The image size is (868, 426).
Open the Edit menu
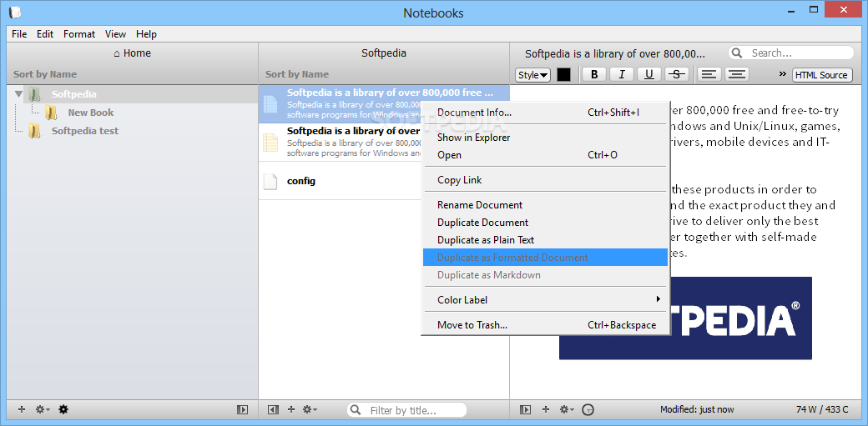click(x=45, y=33)
